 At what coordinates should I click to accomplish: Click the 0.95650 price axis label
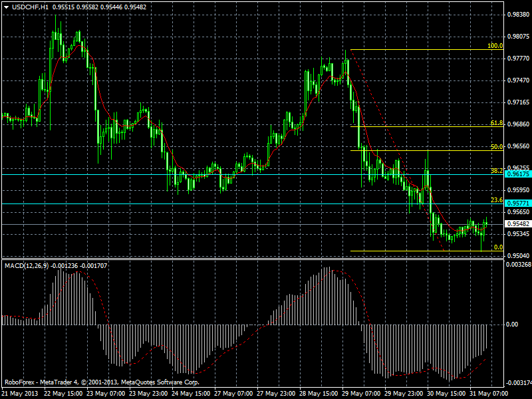click(518, 212)
